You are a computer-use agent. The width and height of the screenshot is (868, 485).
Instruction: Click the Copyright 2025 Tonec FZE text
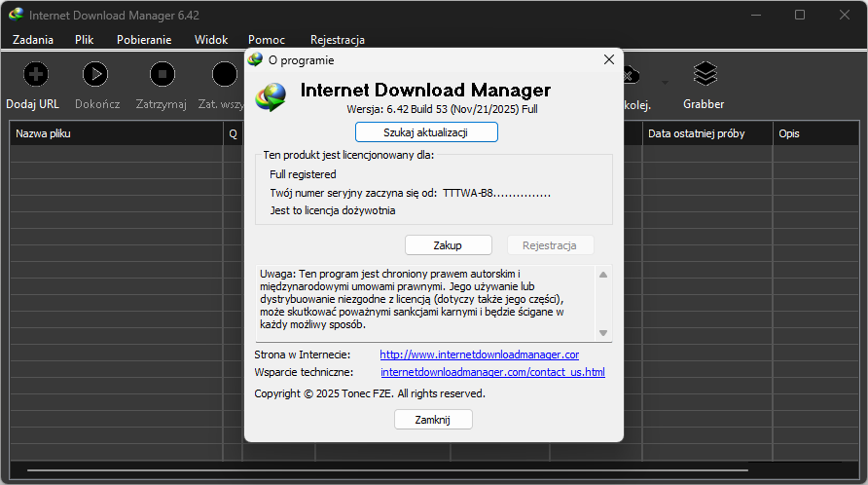[370, 393]
